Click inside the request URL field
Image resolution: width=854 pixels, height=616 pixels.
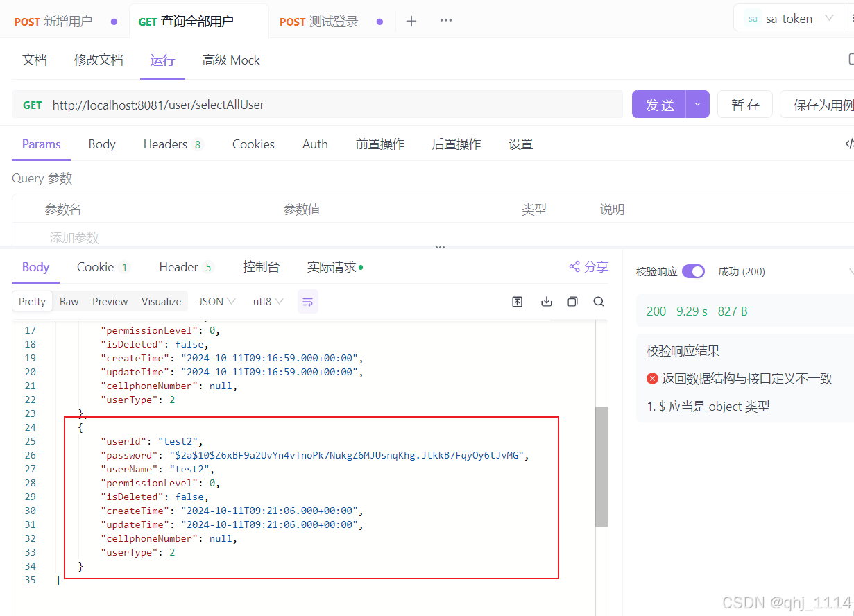(277, 104)
